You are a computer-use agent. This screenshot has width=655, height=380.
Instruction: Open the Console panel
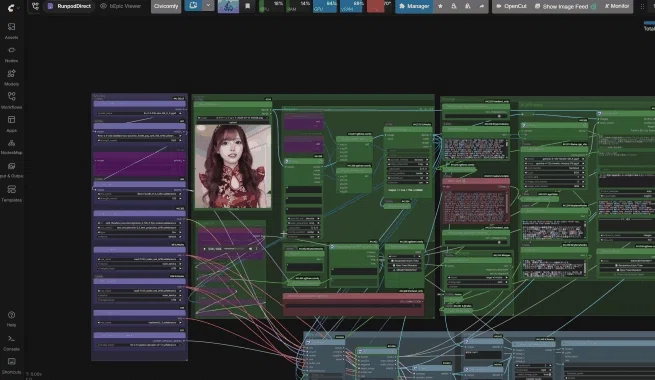[x=11, y=343]
